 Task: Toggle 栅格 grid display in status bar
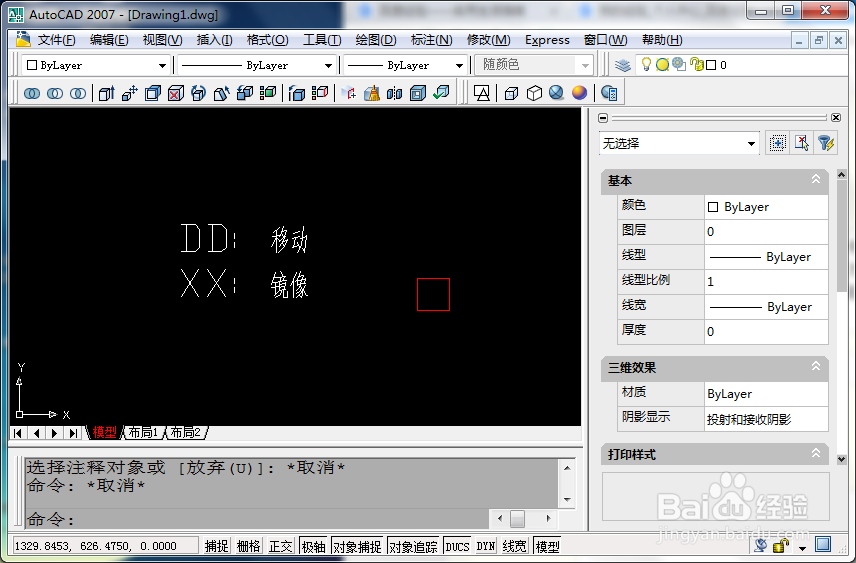248,546
